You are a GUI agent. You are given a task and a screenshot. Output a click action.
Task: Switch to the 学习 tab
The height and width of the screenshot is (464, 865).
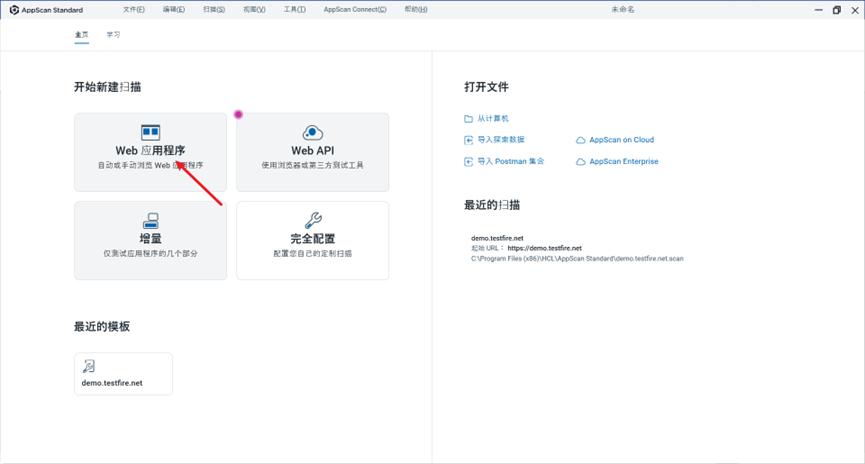[x=113, y=35]
